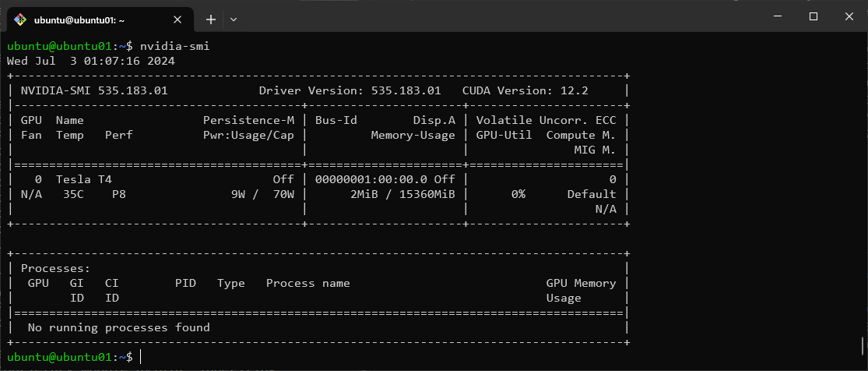Click Driver Version: 535.183.01

[350, 90]
